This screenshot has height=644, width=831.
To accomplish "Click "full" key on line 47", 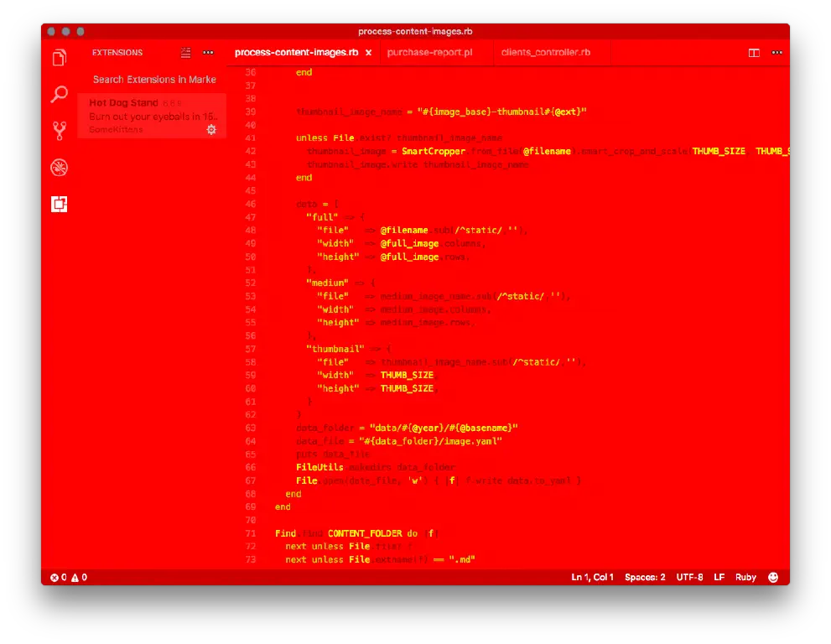I will (322, 217).
